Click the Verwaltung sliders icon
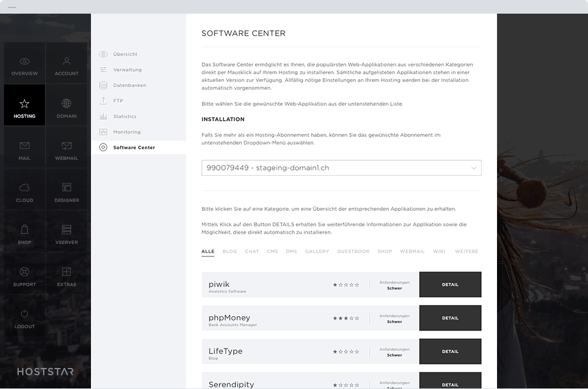 click(x=103, y=70)
